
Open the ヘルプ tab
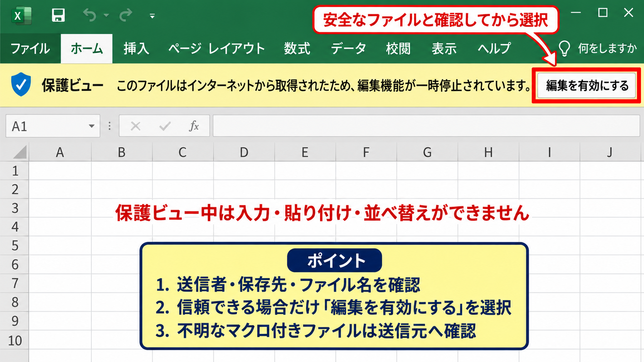[x=494, y=48]
